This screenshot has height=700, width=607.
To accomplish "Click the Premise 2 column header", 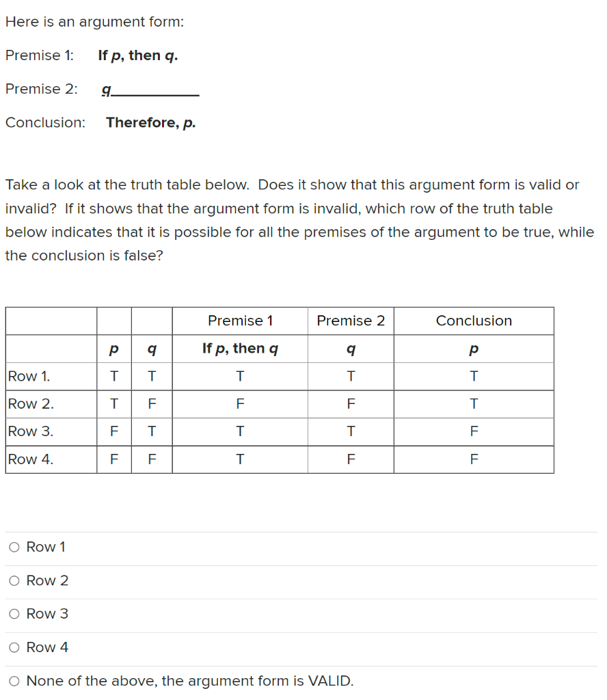I will 351,321.
